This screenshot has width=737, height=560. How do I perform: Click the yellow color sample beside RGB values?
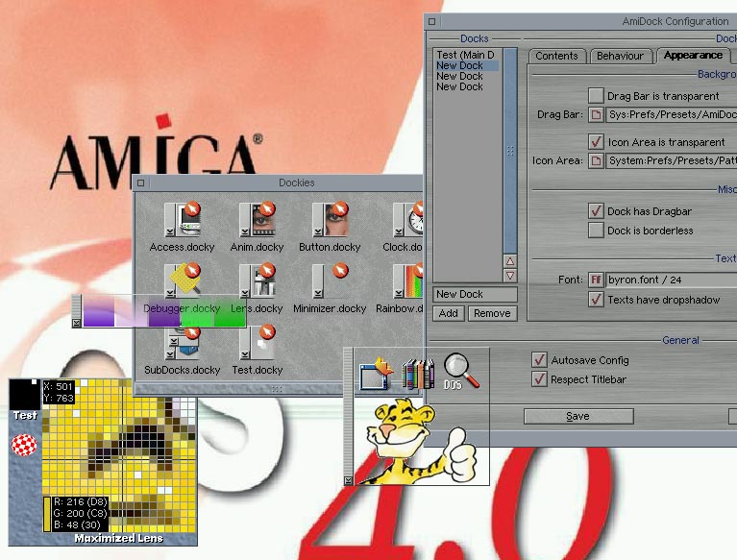click(x=47, y=515)
